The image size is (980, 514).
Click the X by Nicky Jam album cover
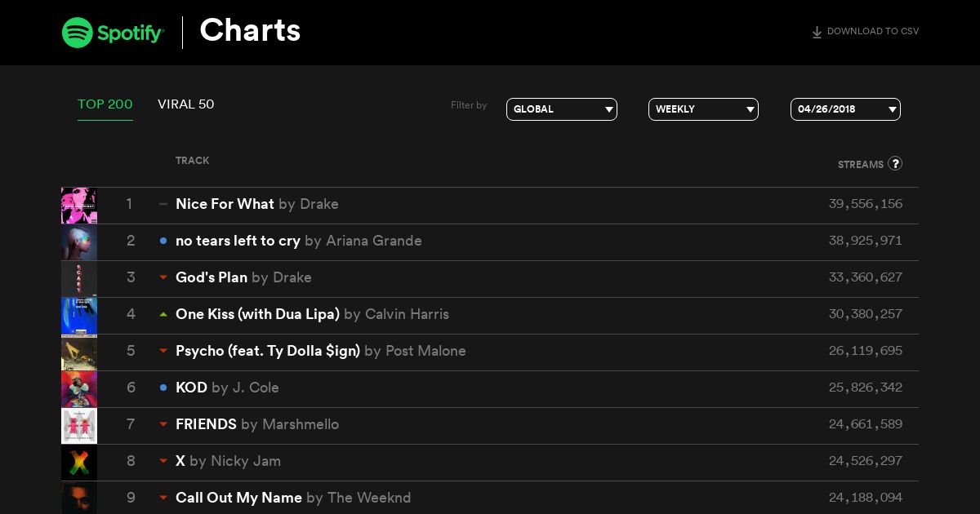click(x=79, y=463)
